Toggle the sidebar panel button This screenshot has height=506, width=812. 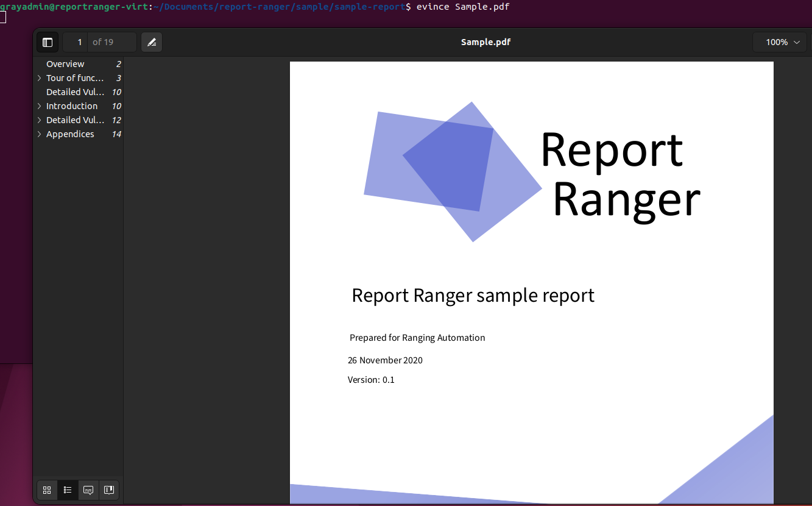(x=48, y=42)
